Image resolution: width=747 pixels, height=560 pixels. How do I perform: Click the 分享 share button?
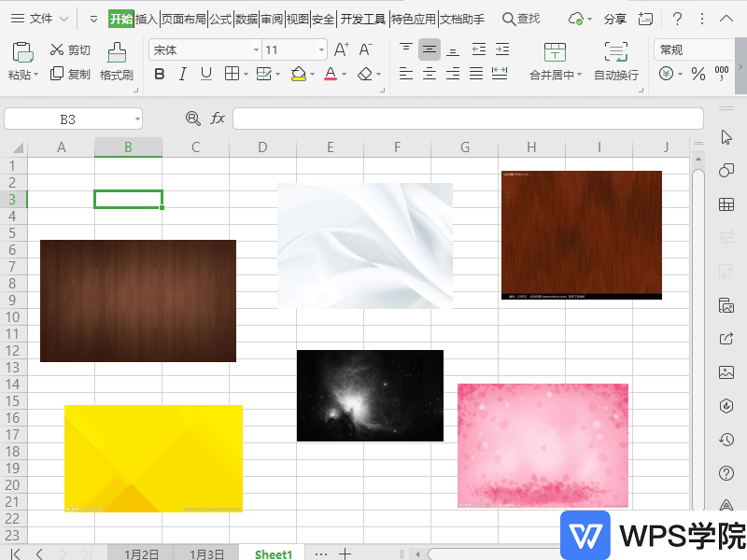(x=614, y=19)
